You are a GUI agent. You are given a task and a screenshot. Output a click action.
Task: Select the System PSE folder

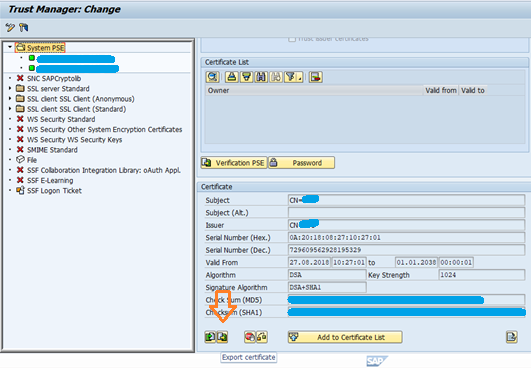tap(40, 48)
